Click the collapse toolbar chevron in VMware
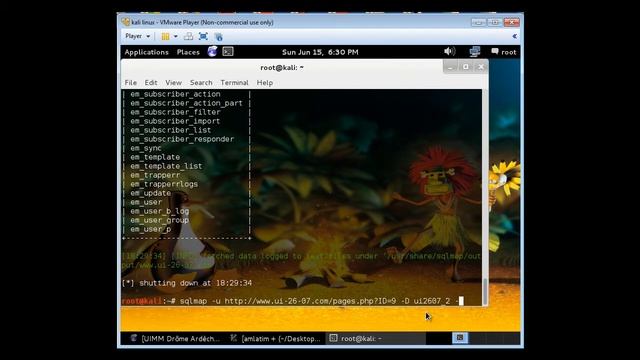640x360 pixels. click(515, 36)
